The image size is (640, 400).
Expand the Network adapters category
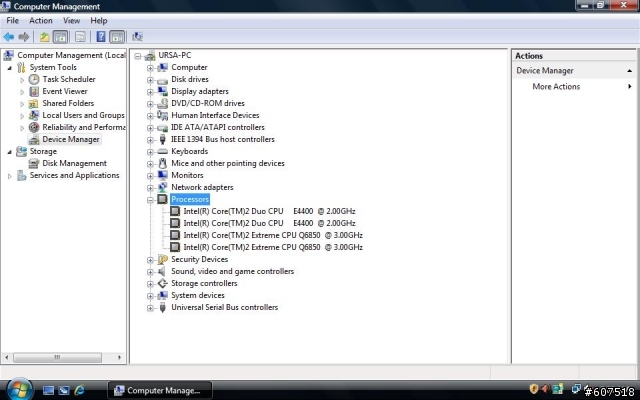pyautogui.click(x=150, y=188)
